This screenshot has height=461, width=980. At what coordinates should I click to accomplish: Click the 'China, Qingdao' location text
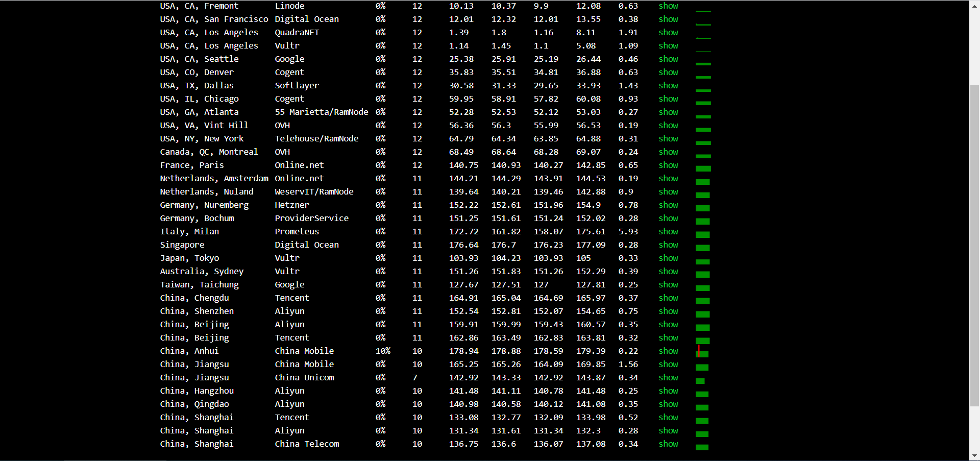point(194,404)
